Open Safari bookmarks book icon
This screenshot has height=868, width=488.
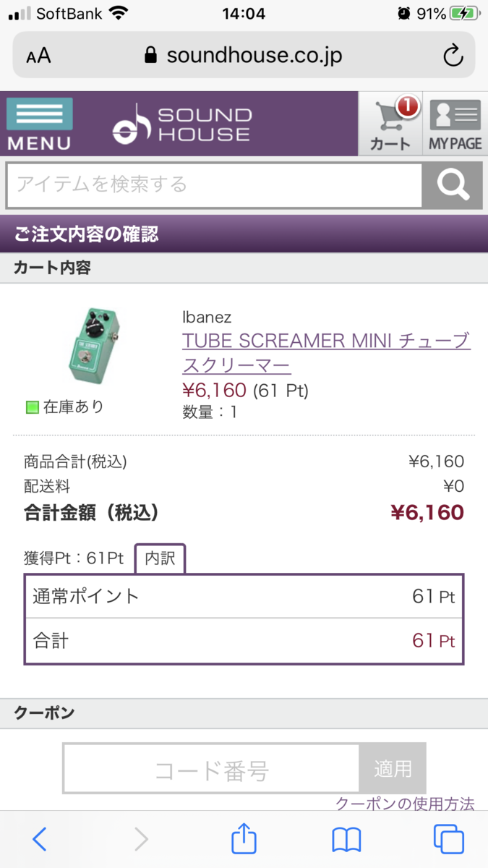[346, 840]
